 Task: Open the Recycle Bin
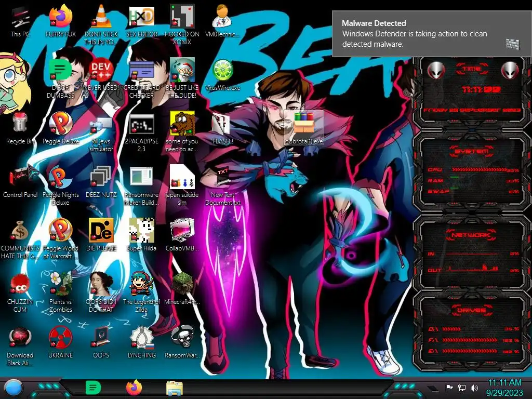click(x=20, y=129)
